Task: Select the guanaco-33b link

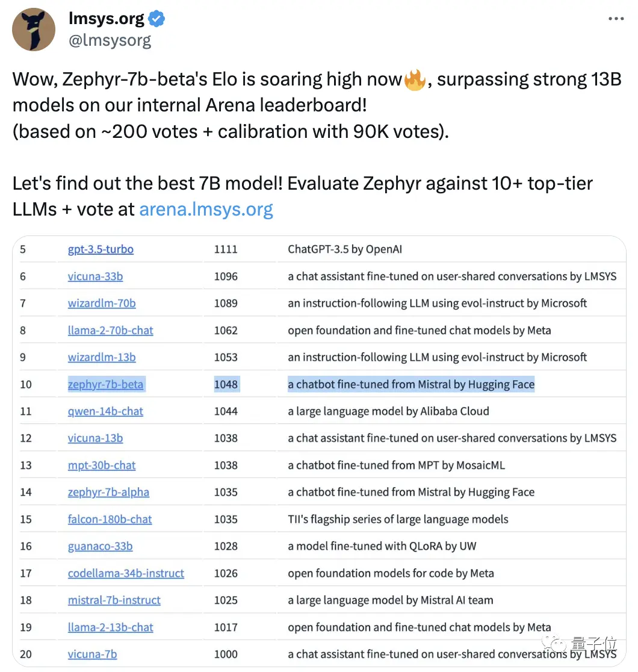Action: [x=101, y=546]
